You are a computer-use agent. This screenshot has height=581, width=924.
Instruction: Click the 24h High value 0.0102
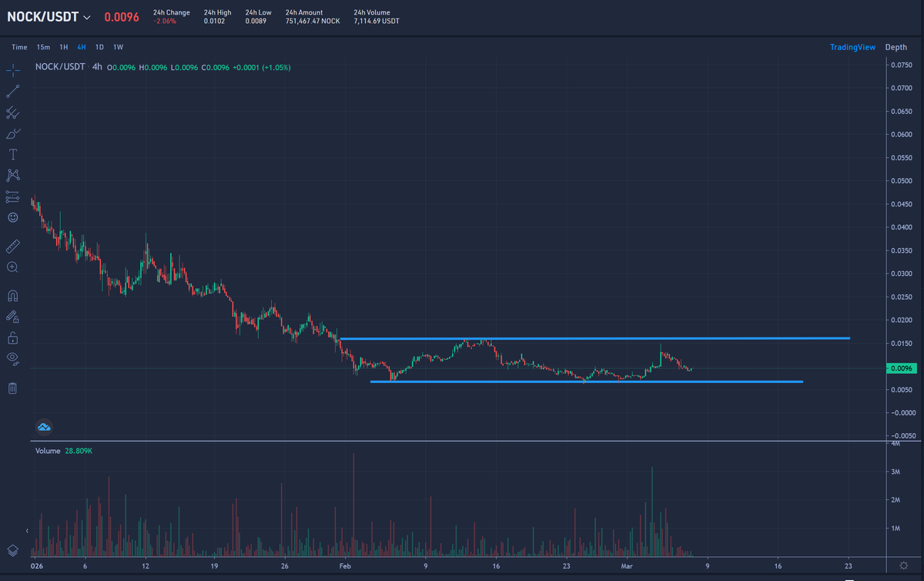215,21
